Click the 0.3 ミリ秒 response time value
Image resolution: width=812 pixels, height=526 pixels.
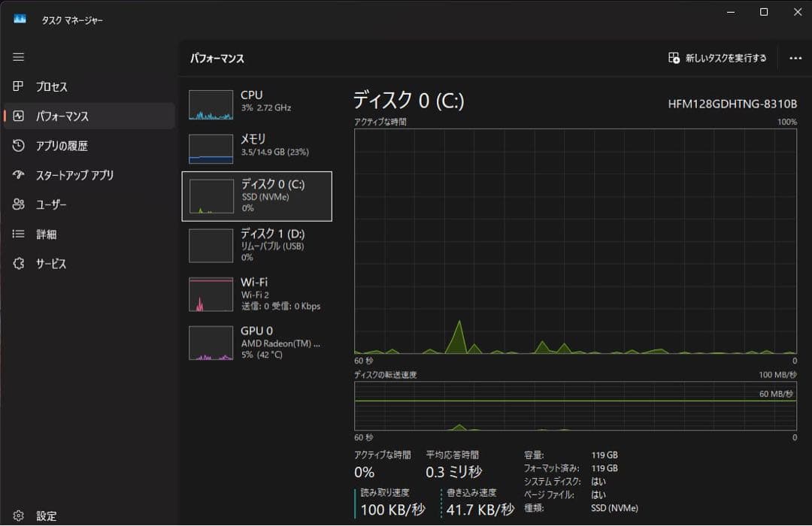click(x=453, y=472)
